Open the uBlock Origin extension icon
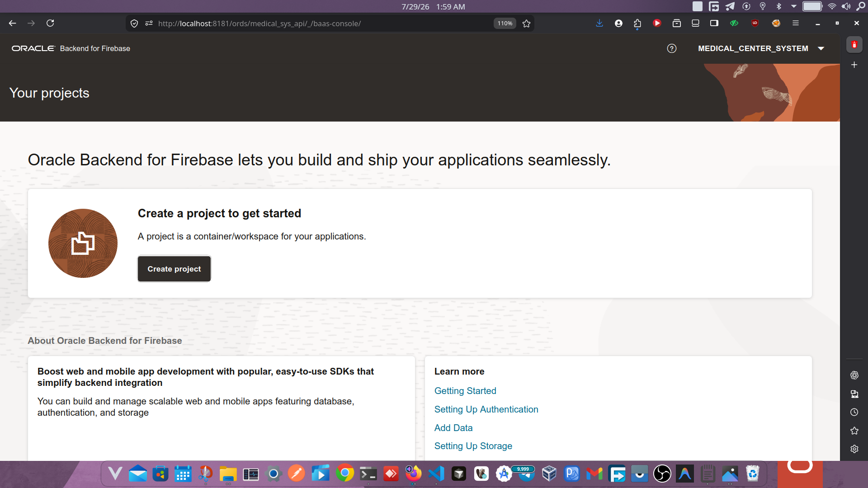The image size is (868, 488). point(755,23)
